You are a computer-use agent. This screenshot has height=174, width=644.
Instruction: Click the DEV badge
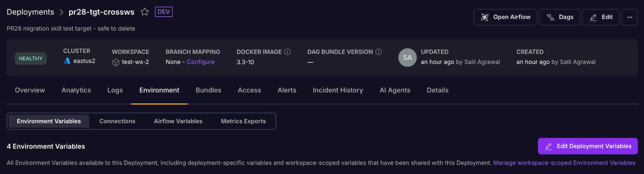[164, 12]
